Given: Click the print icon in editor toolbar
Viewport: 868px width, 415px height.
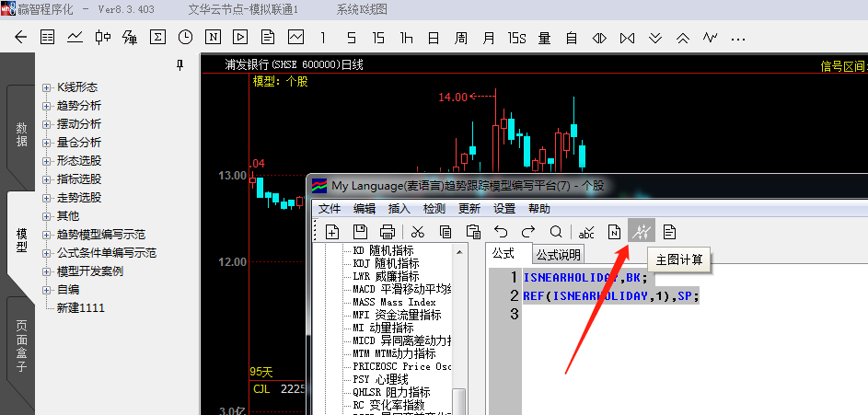Looking at the screenshot, I should pos(388,231).
